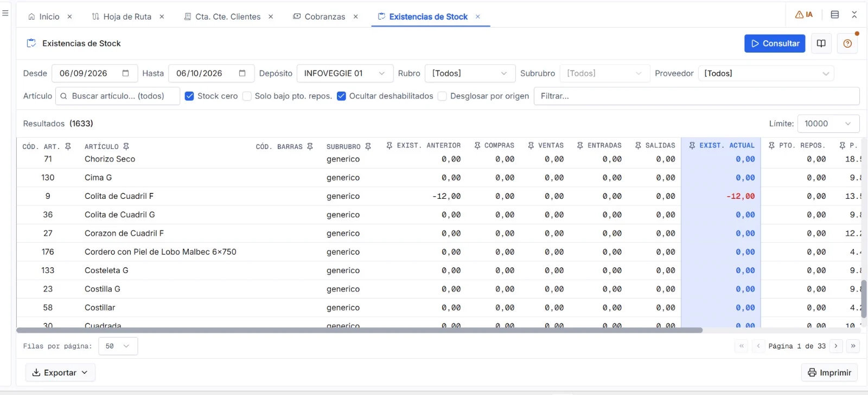This screenshot has height=395, width=868.
Task: Open the Rubro dropdown
Action: pyautogui.click(x=470, y=73)
